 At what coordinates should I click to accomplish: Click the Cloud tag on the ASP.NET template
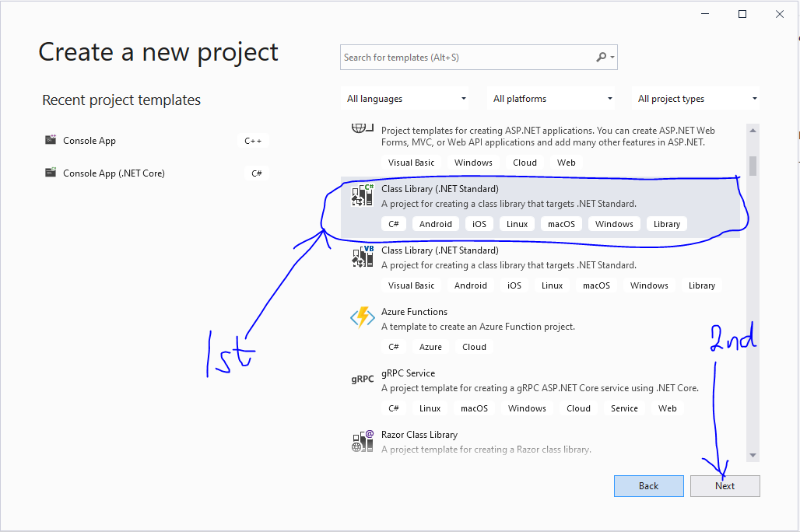coord(525,163)
